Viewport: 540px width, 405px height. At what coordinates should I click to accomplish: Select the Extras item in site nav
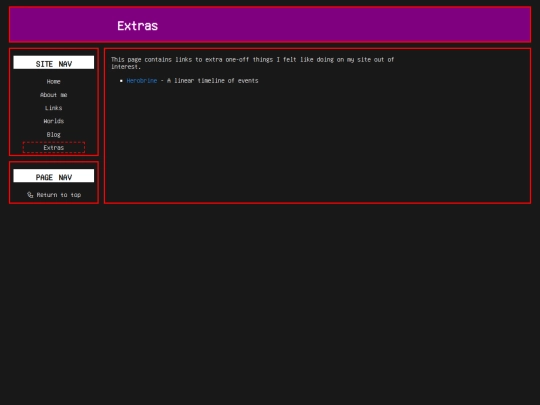[54, 147]
